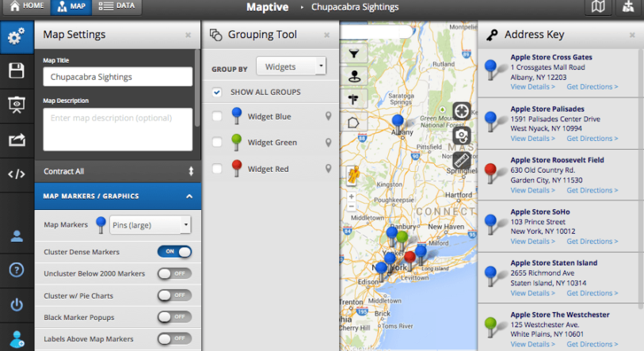Open the help question mark icon

(17, 270)
